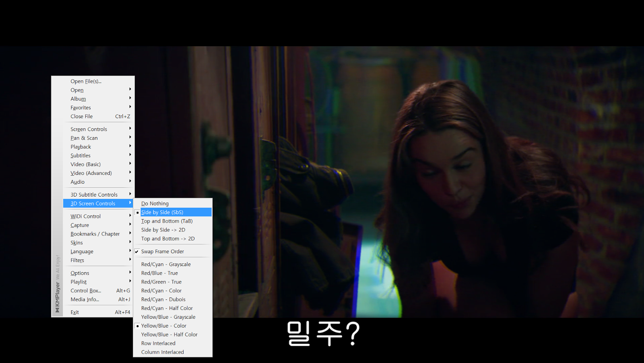Select Red/Cyan - Dubois anaglyph

click(173, 299)
